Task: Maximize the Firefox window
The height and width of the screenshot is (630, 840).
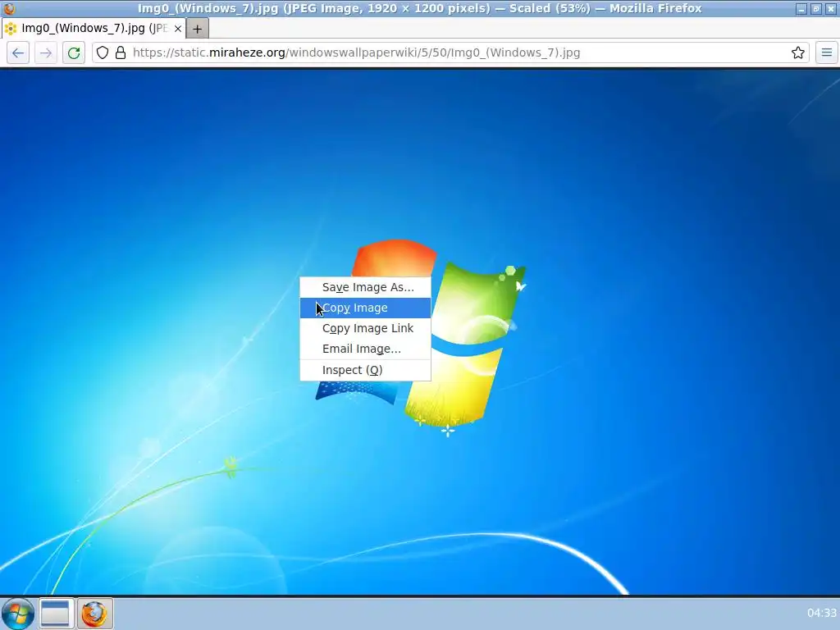Action: coord(816,8)
